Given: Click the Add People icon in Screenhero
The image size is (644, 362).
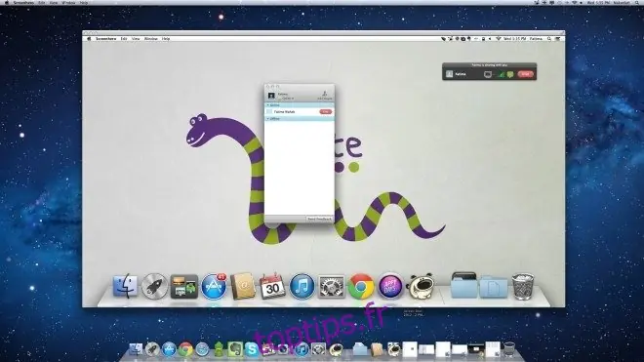Looking at the screenshot, I should click(x=325, y=96).
